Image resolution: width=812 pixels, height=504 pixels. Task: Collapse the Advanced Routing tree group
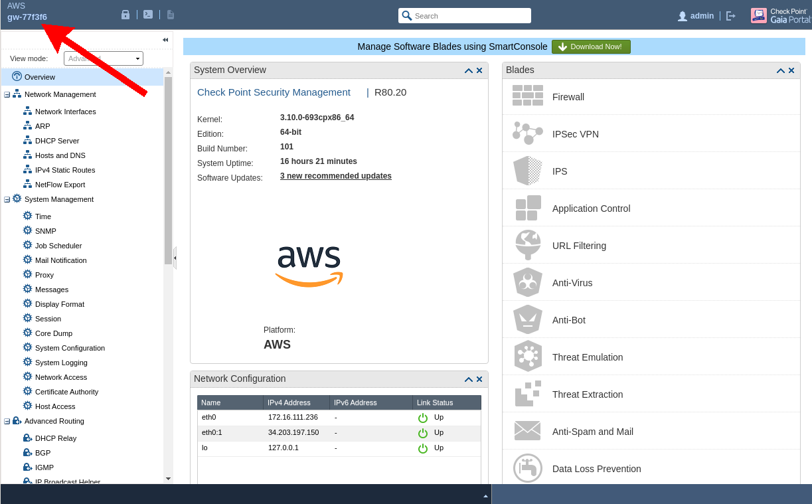7,421
